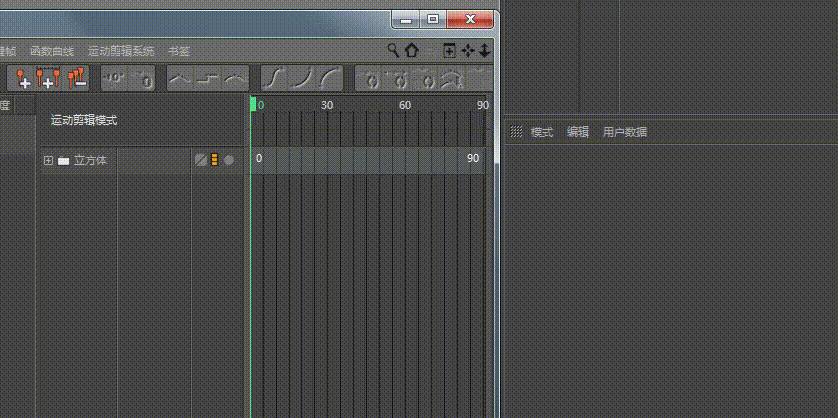838x418 pixels.
Task: Toggle the gray dot solo indicator
Action: coord(229,160)
